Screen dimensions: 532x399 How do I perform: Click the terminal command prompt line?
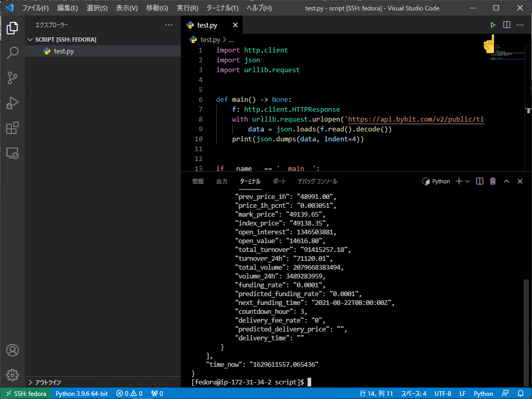[x=251, y=382]
